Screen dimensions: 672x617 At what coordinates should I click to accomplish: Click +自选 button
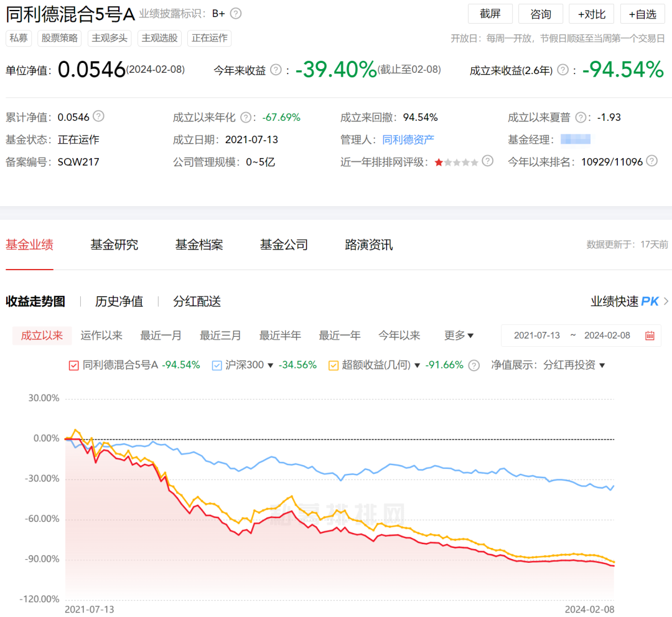[642, 14]
